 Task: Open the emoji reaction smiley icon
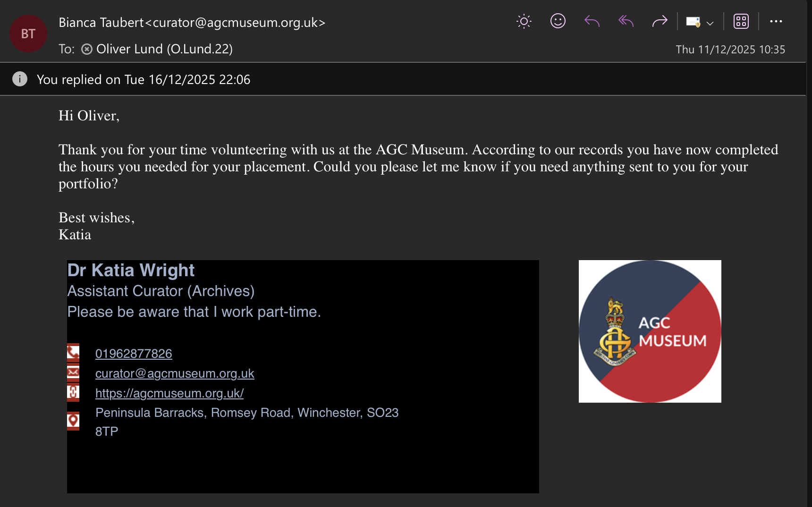[x=558, y=21]
